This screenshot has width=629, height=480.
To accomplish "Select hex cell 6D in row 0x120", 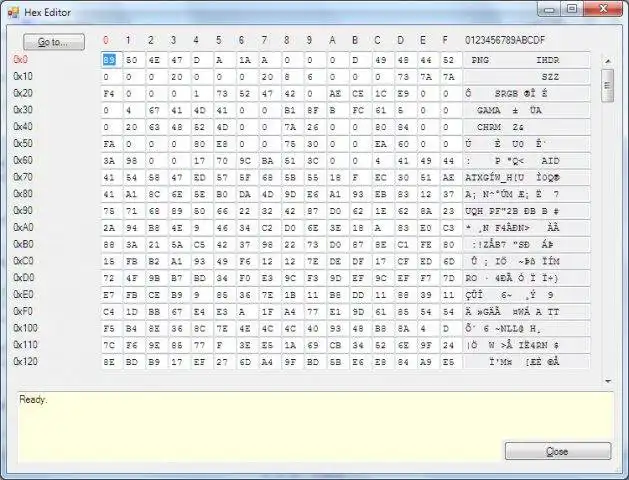I will [245, 362].
